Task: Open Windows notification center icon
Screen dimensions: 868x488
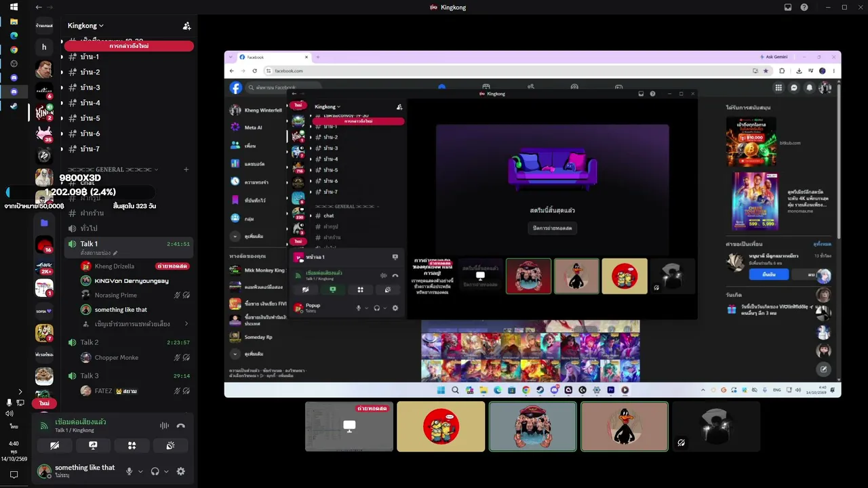Action: click(x=14, y=475)
